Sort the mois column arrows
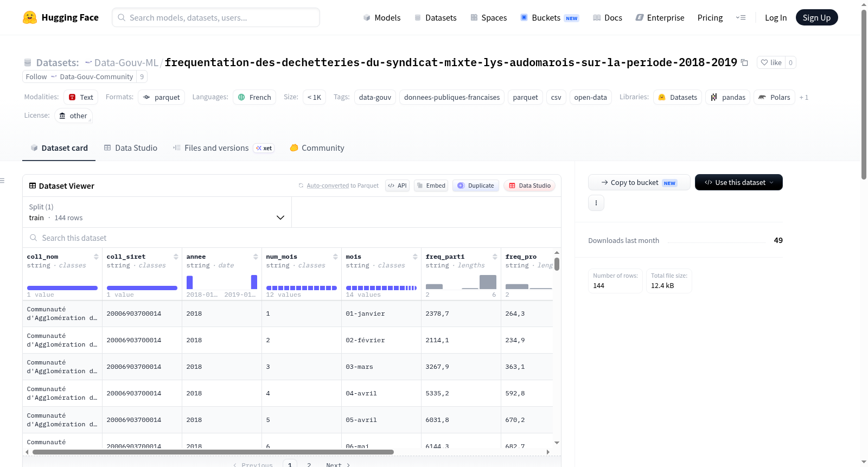868x467 pixels. (415, 257)
